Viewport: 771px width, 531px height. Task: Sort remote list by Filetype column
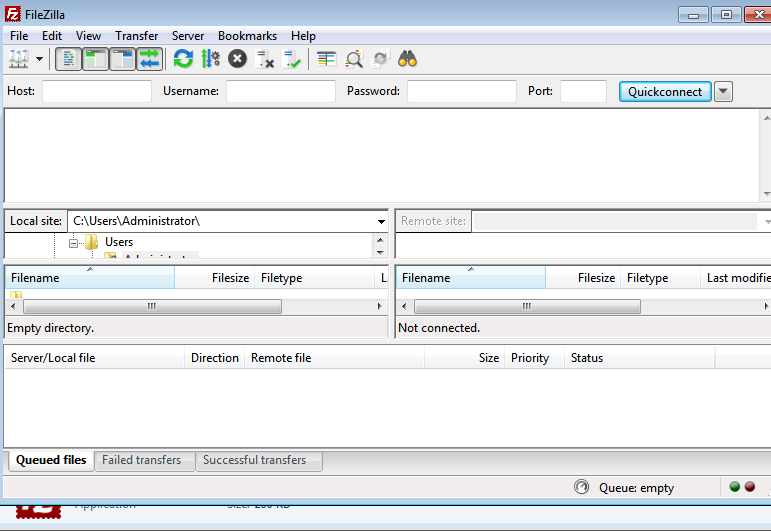(x=660, y=278)
